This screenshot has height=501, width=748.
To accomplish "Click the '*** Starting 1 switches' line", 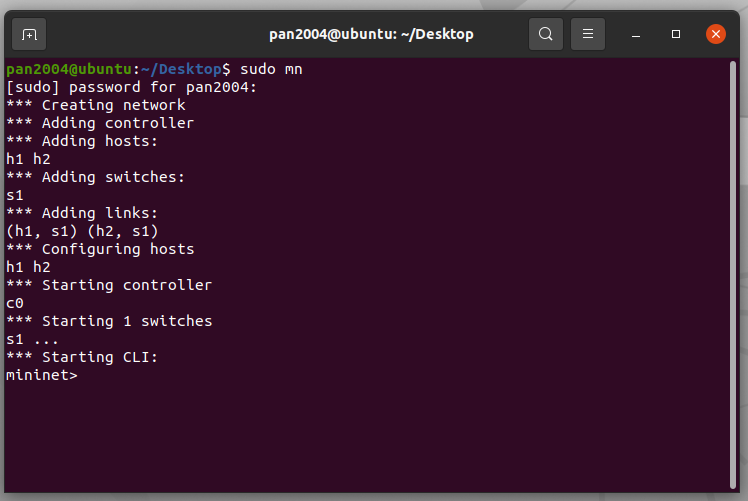I will [x=109, y=321].
